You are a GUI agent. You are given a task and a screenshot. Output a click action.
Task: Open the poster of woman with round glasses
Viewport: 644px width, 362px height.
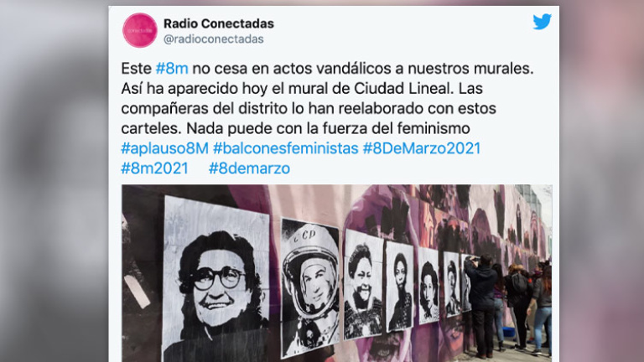[x=216, y=279]
